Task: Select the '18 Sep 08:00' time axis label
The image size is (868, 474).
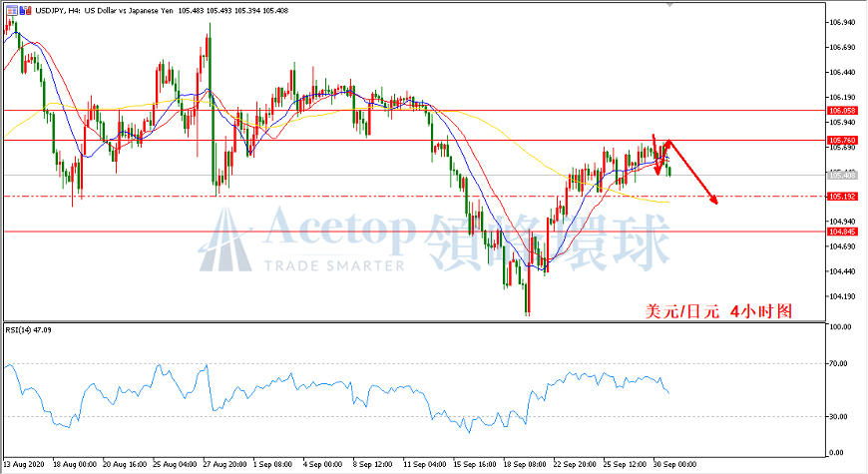Action: (x=525, y=464)
